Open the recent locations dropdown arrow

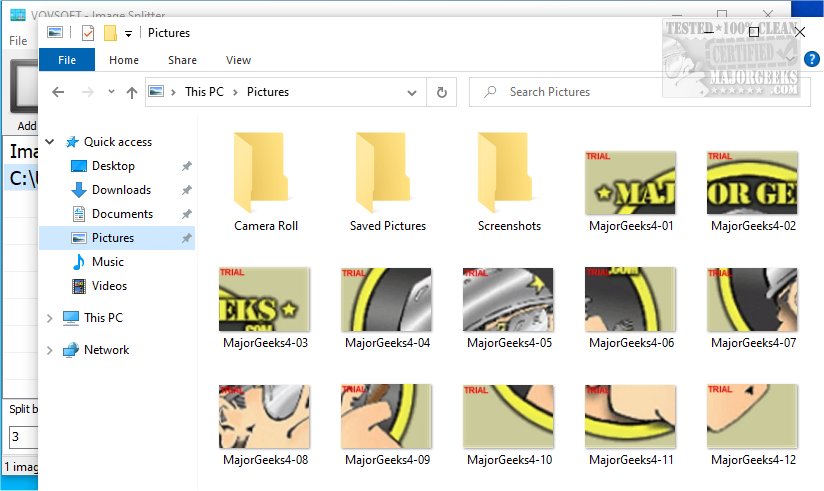(x=111, y=91)
